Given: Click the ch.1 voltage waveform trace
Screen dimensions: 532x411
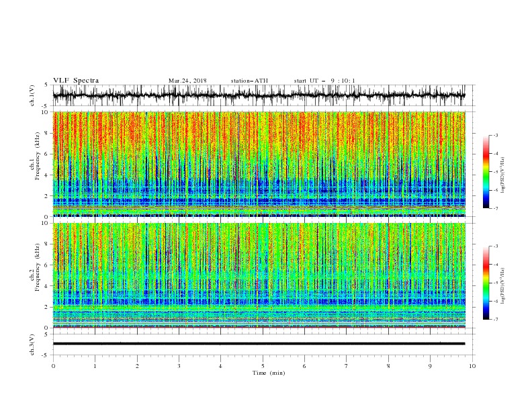Looking at the screenshot, I should pyautogui.click(x=259, y=95).
